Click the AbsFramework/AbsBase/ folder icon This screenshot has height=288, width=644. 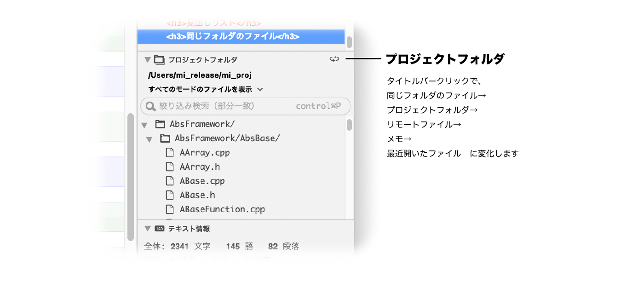point(165,138)
